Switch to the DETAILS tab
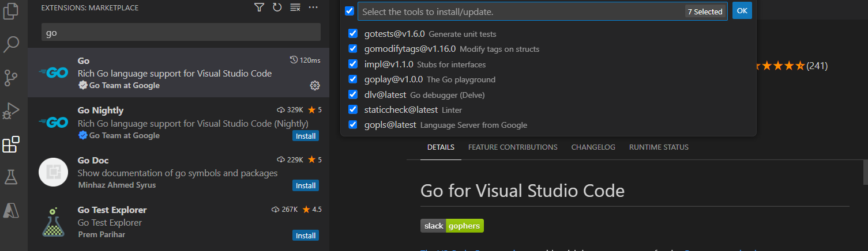868x251 pixels. (x=441, y=147)
